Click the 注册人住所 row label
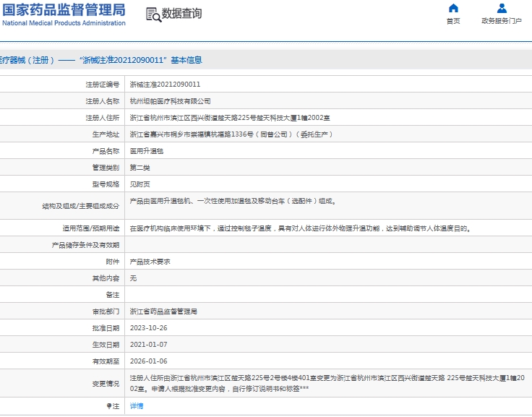The image size is (532, 417). (x=103, y=118)
